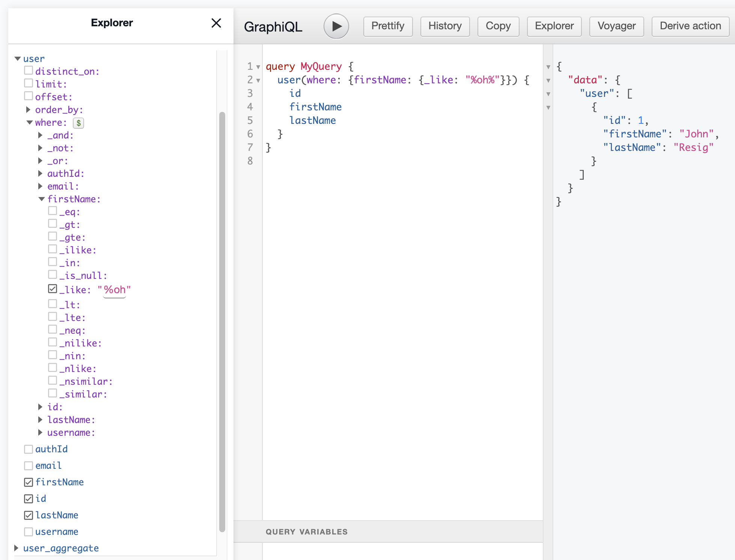Select the username field checkbox

pos(29,532)
